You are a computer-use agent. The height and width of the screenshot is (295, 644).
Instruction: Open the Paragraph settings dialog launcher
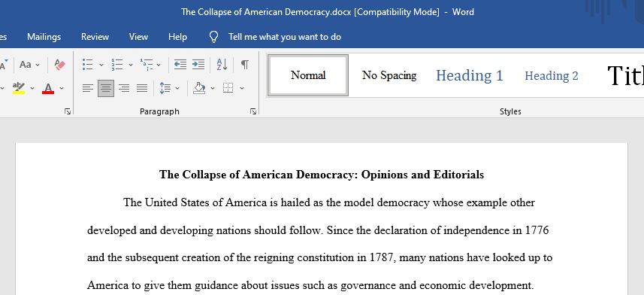tap(253, 111)
